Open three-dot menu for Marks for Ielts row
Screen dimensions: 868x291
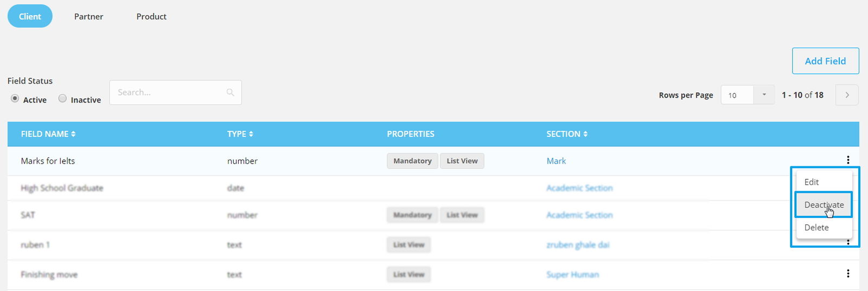(848, 160)
